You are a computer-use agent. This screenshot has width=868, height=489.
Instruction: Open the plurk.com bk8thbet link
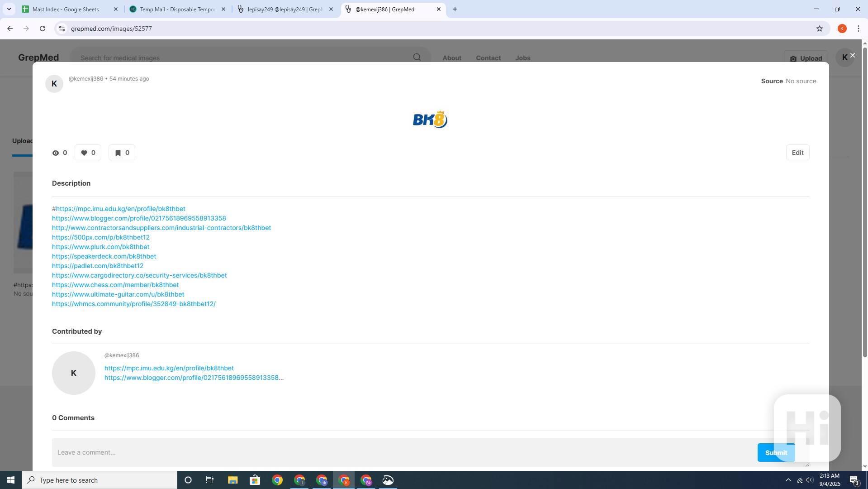(100, 247)
